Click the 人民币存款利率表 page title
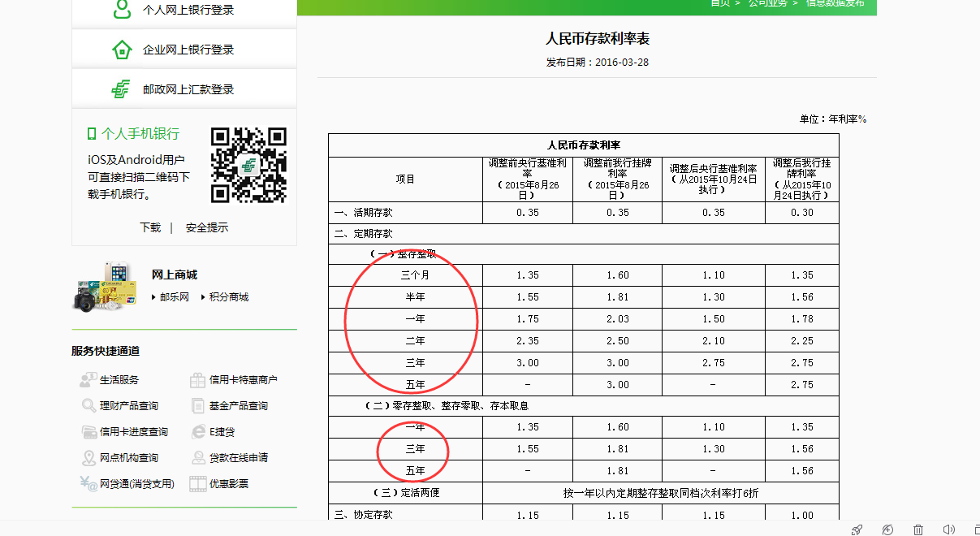The height and width of the screenshot is (536, 980). point(598,38)
